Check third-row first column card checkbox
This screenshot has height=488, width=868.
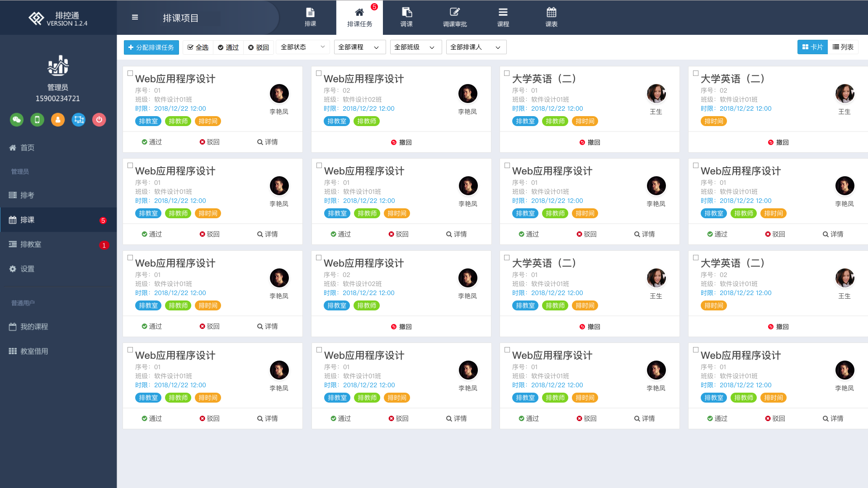coord(130,258)
